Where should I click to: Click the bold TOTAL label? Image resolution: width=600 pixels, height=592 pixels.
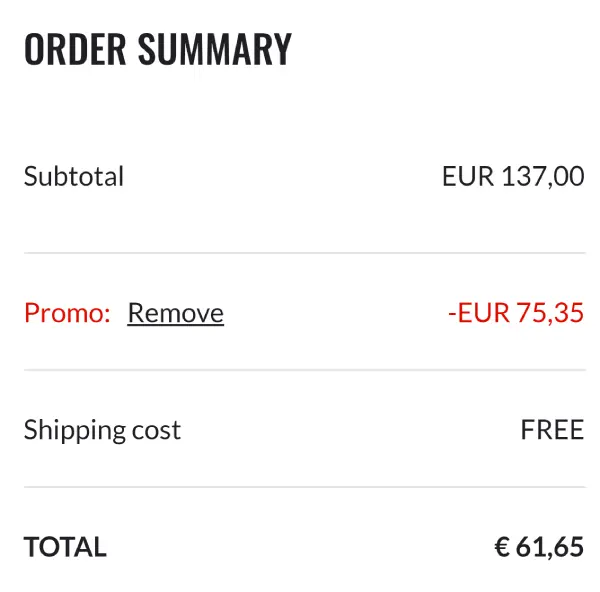point(65,546)
